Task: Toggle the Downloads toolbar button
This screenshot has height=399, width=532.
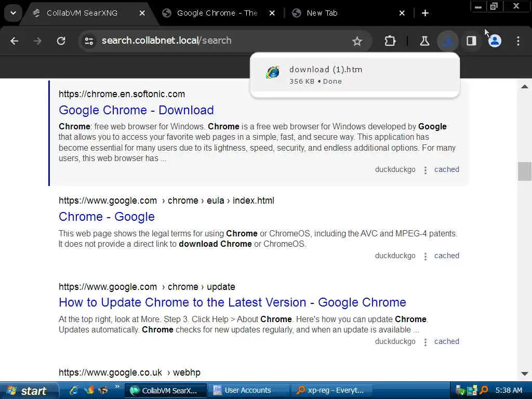Action: (x=448, y=41)
